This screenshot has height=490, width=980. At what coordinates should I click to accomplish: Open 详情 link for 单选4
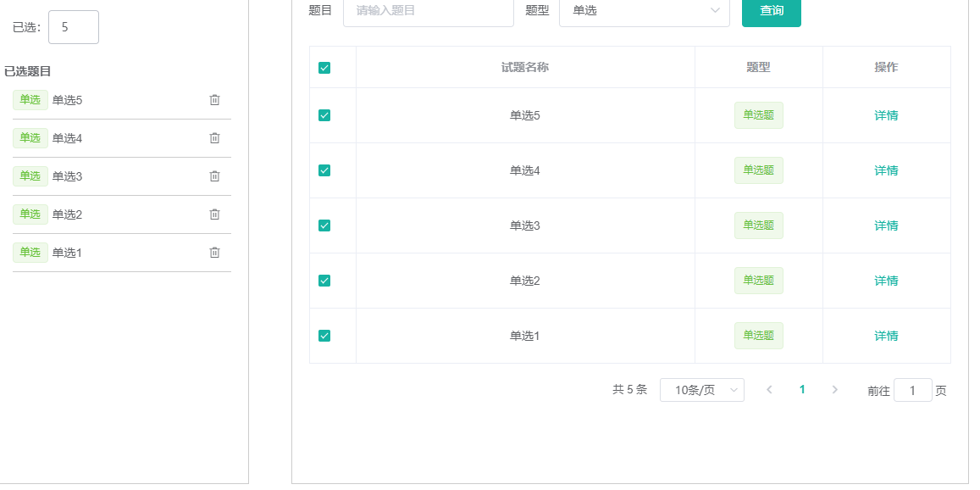(886, 170)
